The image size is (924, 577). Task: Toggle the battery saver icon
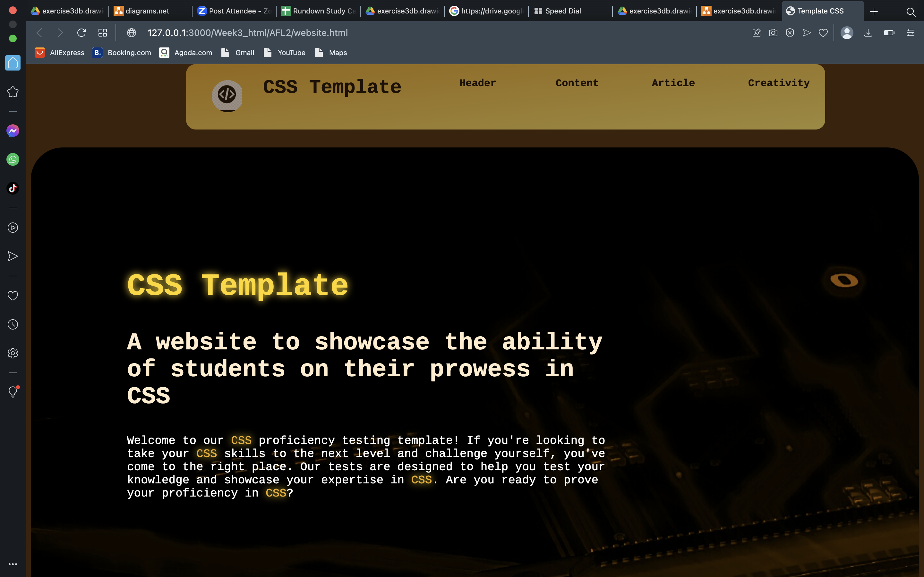889,33
